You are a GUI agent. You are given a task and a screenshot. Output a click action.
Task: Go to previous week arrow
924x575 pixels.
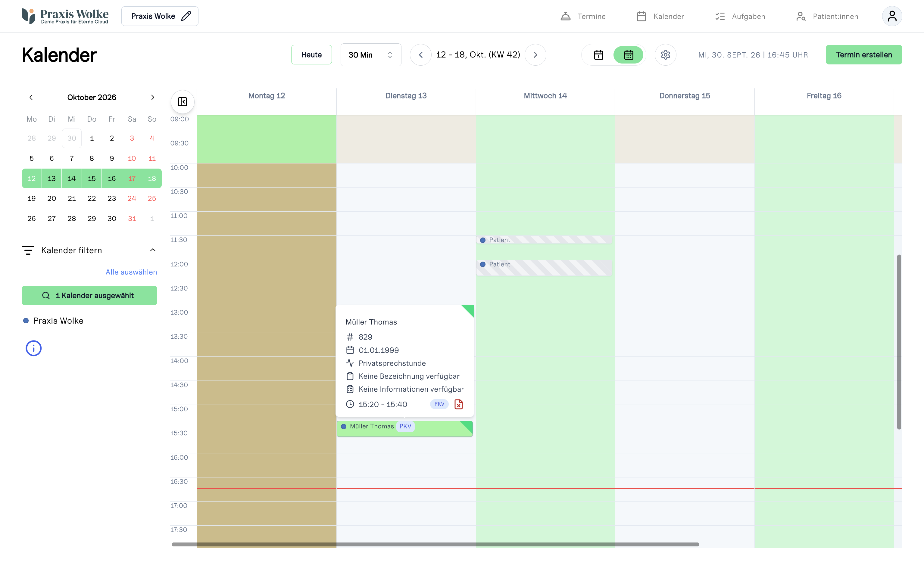click(420, 55)
